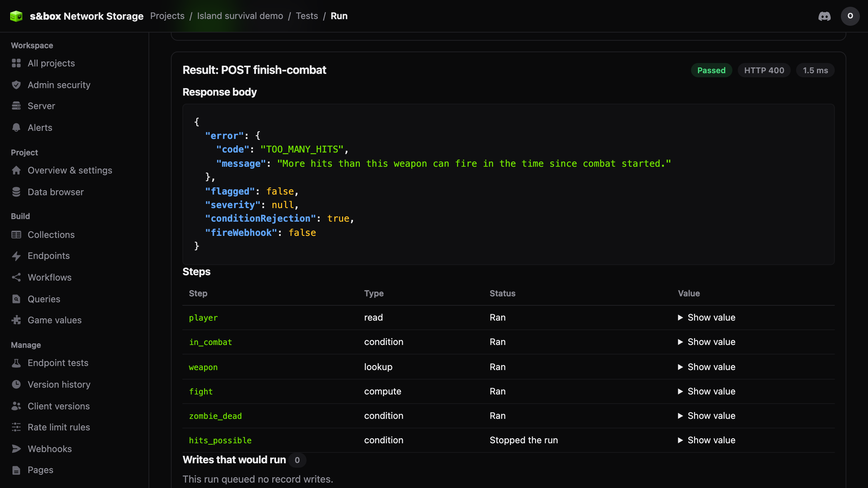This screenshot has width=868, height=488.
Task: Click the Webhooks paper-plane icon
Action: (x=16, y=449)
